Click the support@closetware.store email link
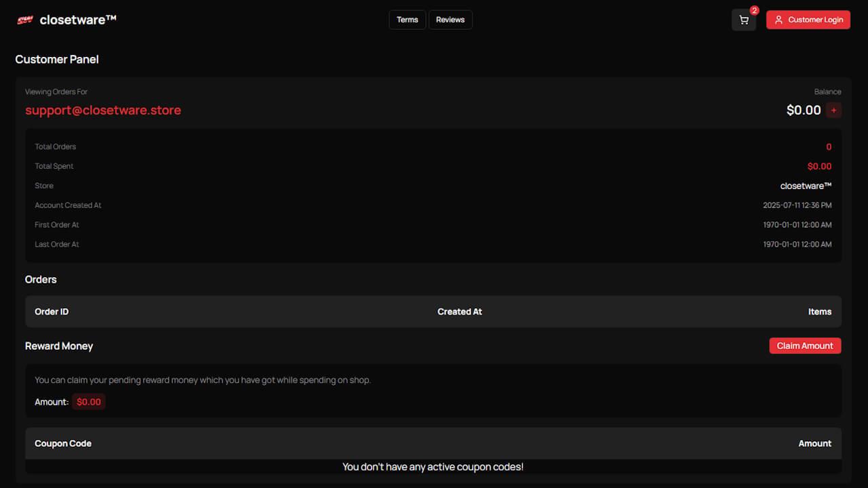Image resolution: width=868 pixels, height=488 pixels. click(102, 110)
